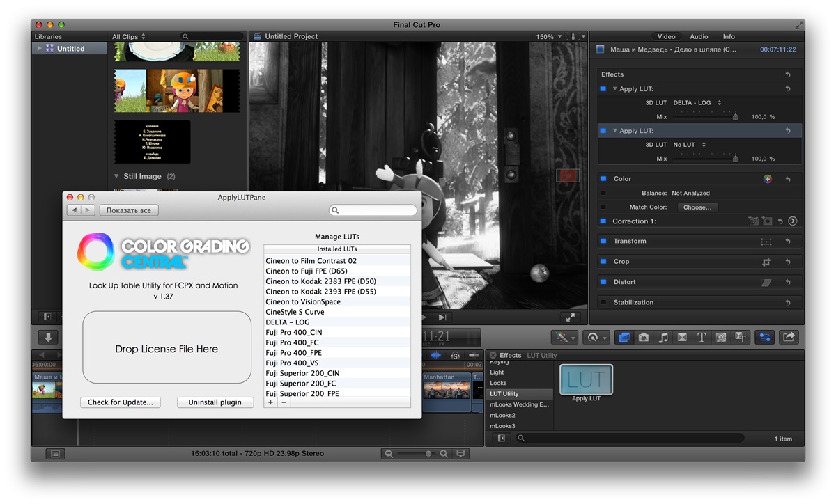836x504 pixels.
Task: Click the Share export icon
Action: click(x=789, y=337)
